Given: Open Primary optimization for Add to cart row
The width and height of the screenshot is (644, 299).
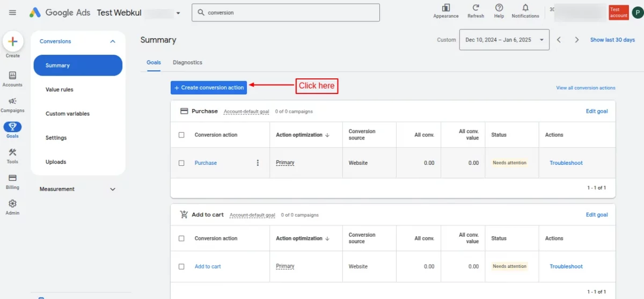Looking at the screenshot, I should coord(285,266).
